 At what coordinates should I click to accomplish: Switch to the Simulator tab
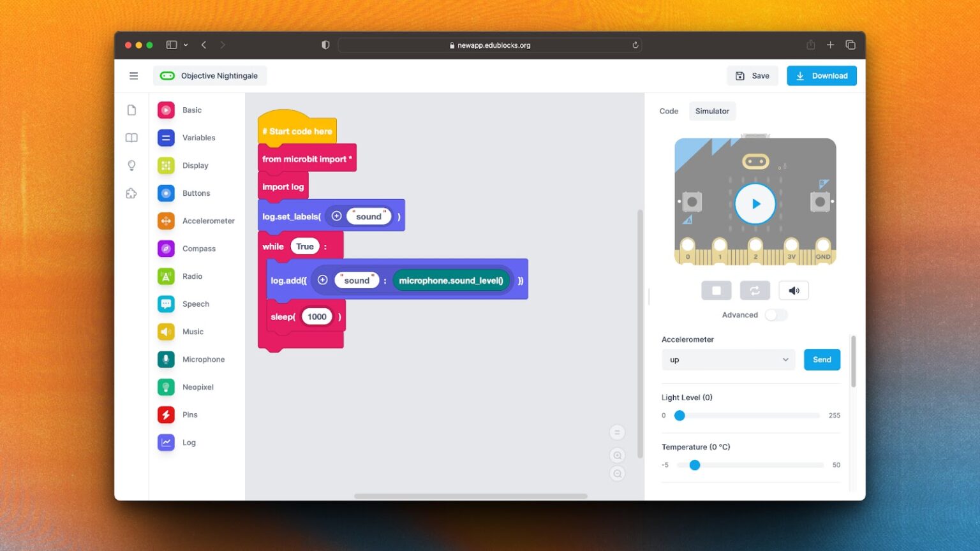click(712, 111)
